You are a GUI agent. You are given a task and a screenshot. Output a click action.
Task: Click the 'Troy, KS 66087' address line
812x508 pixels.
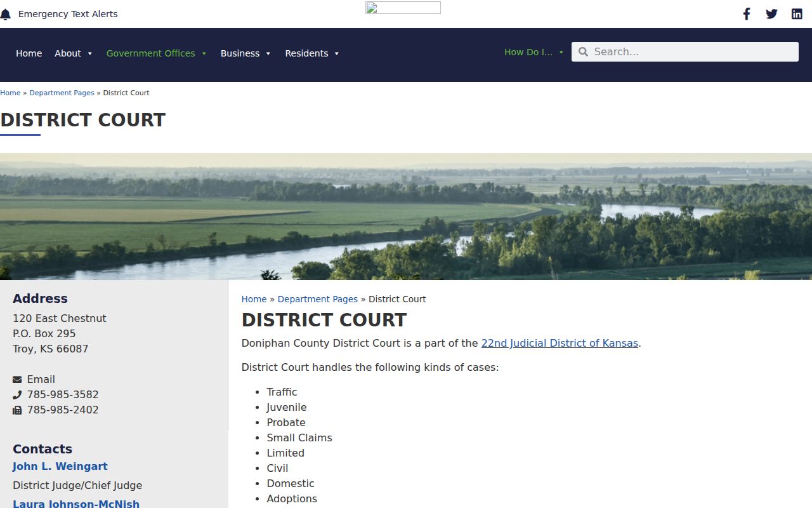51,349
